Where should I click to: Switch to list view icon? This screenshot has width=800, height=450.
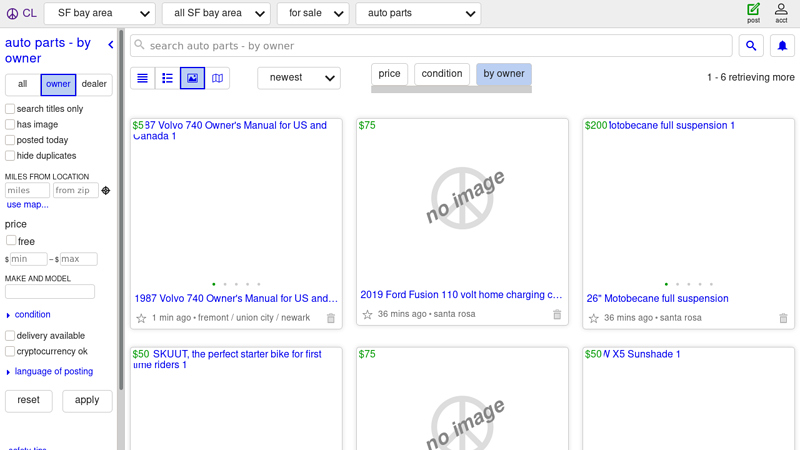point(142,78)
